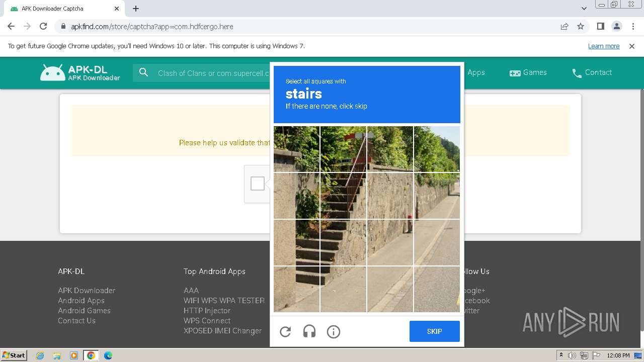
Task: Click the system tray volume icon
Action: 572,355
